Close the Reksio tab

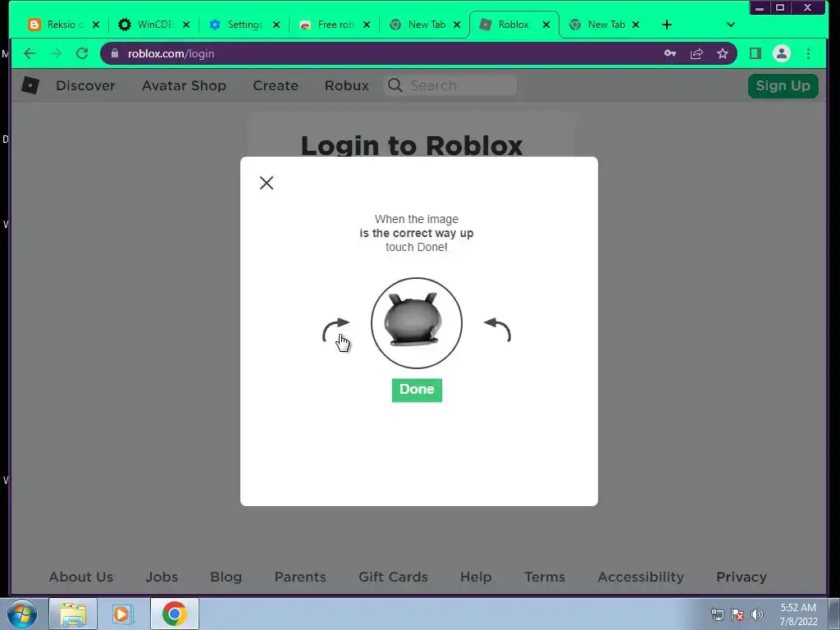point(96,25)
